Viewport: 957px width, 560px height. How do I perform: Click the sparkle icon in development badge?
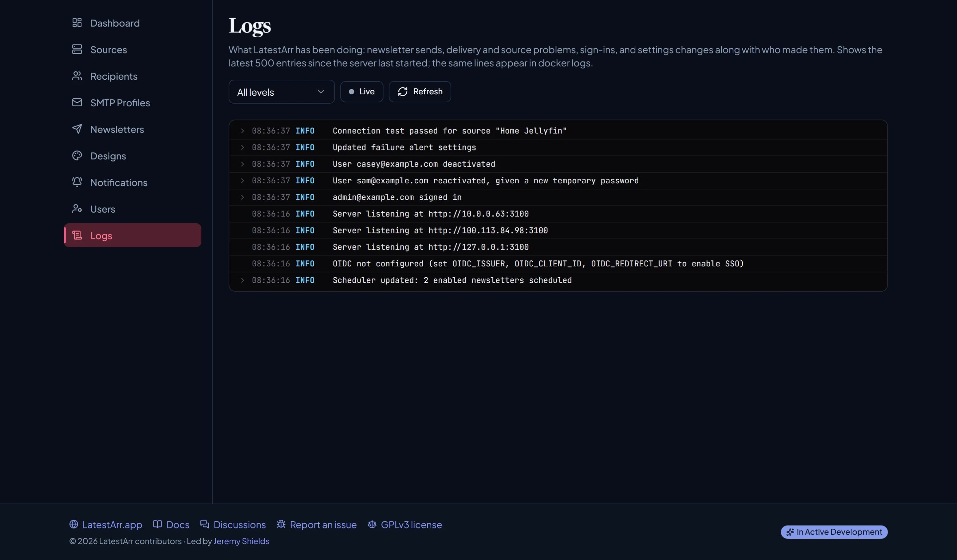pos(790,532)
